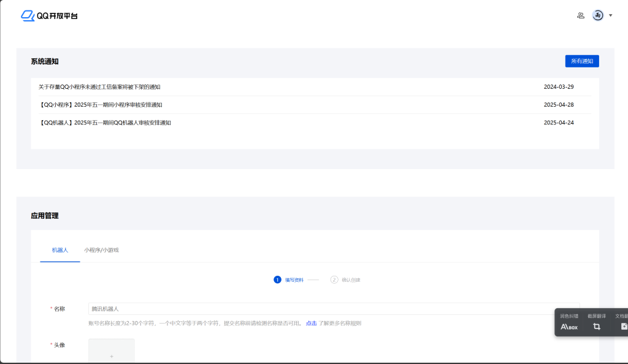Click the QQ开放平台 logo
628x364 pixels.
49,15
